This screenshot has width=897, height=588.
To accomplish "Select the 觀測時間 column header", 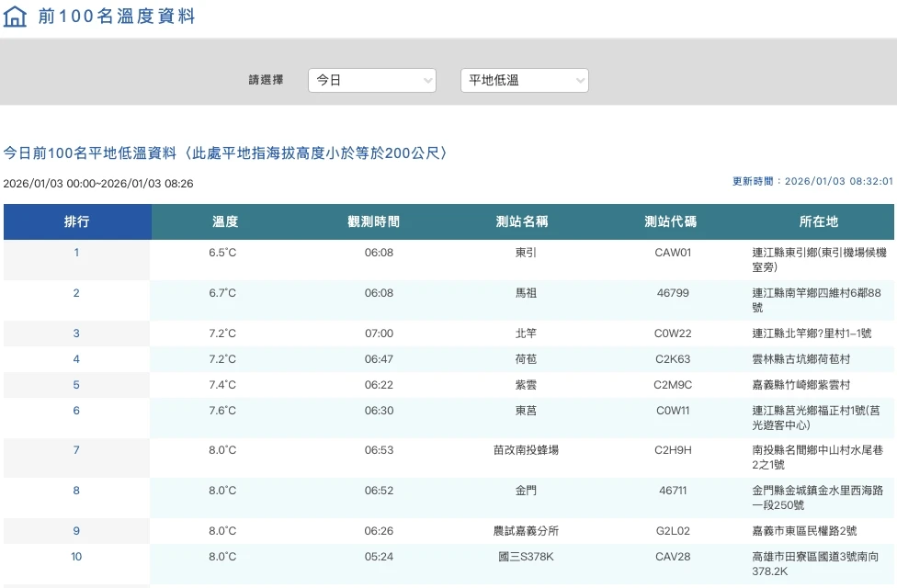I will (x=374, y=222).
